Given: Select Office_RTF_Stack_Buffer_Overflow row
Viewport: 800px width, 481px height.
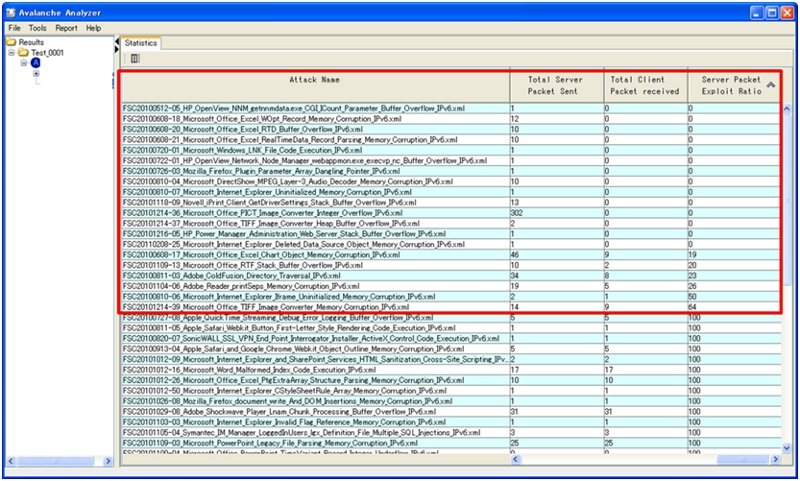Looking at the screenshot, I should (x=451, y=265).
